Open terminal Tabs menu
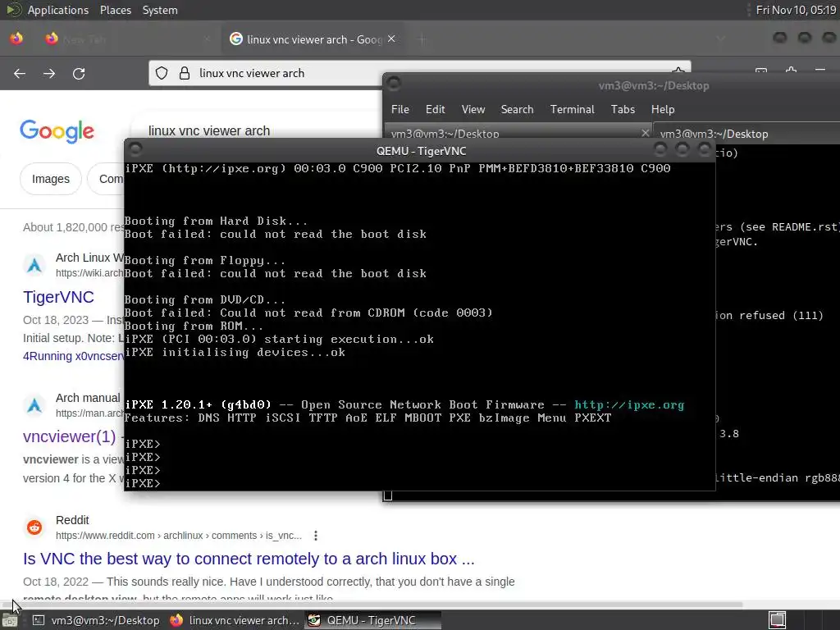Image resolution: width=840 pixels, height=630 pixels. click(x=623, y=109)
